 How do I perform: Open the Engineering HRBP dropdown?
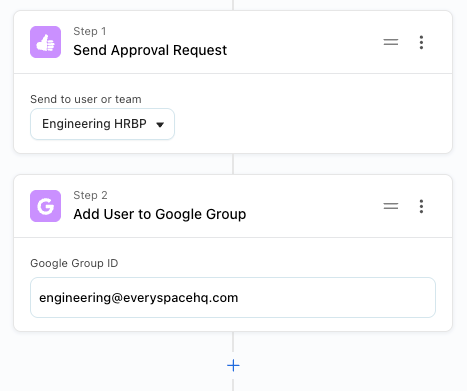[x=102, y=124]
